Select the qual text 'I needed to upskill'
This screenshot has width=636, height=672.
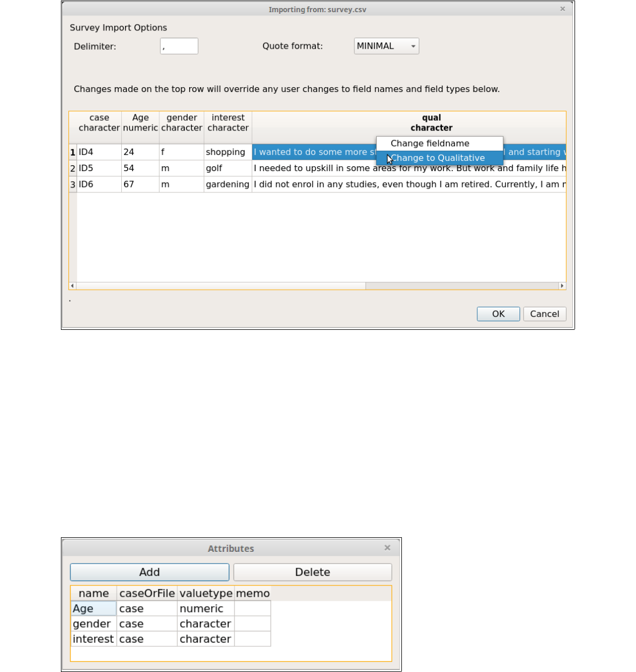coord(409,168)
